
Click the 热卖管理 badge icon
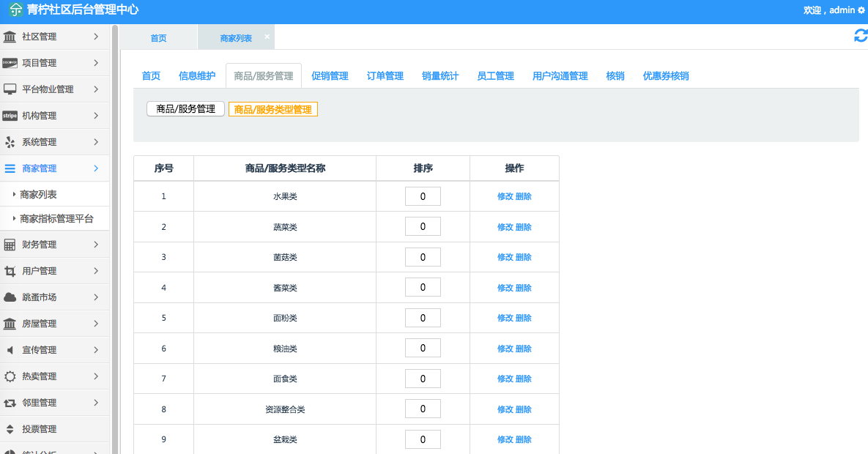tap(10, 376)
